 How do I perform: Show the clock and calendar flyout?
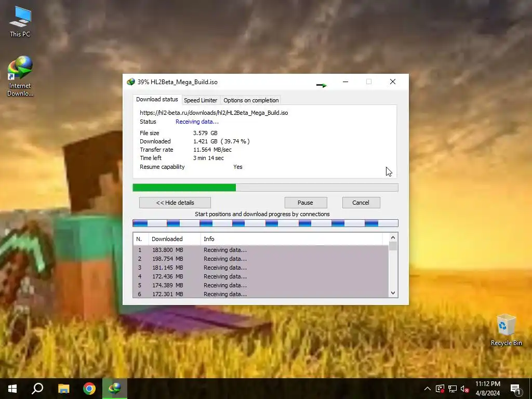tap(487, 389)
